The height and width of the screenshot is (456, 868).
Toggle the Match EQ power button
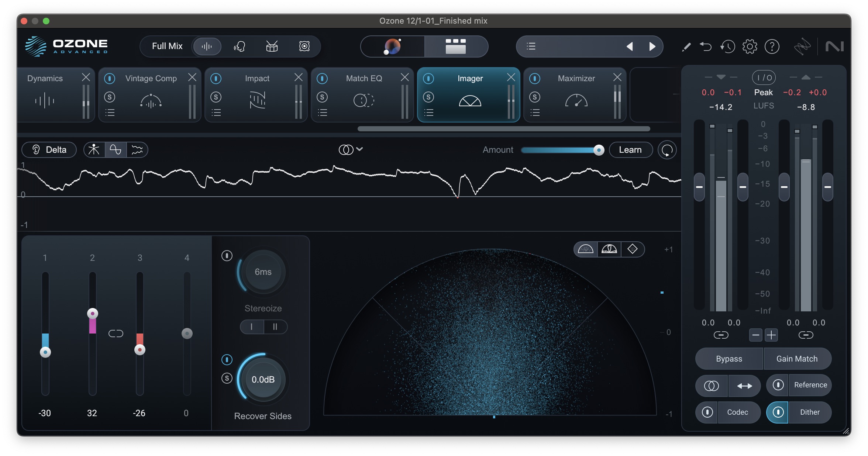[x=323, y=79]
